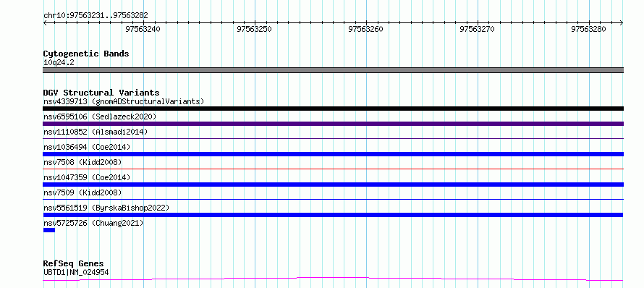Click ruler position 97563250
The height and width of the screenshot is (288, 644).
255,29
